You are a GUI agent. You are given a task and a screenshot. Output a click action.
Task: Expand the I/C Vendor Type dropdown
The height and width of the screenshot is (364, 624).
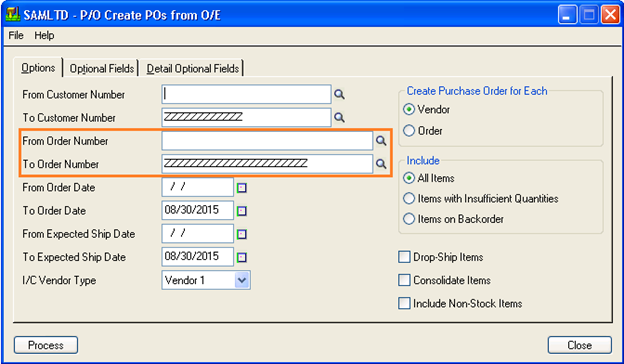click(242, 280)
